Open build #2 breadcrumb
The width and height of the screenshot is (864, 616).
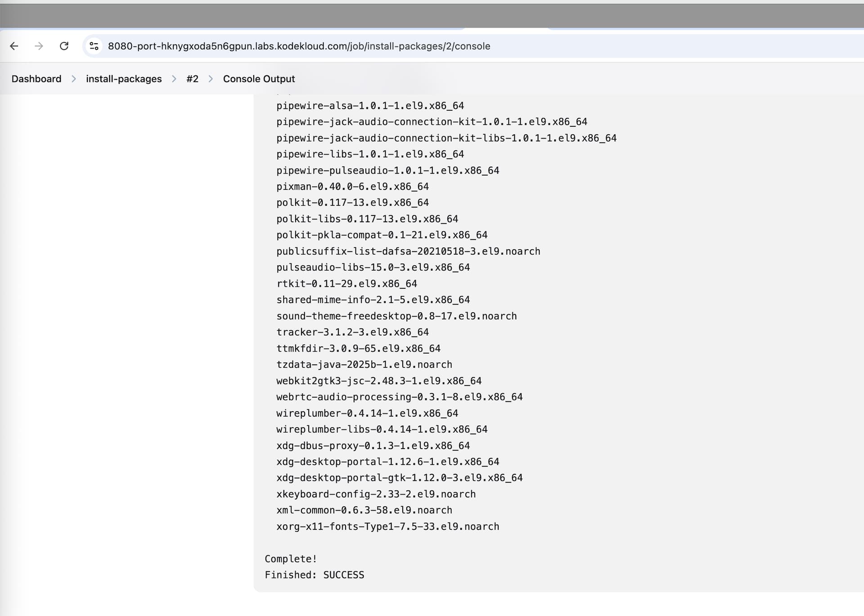click(x=192, y=79)
